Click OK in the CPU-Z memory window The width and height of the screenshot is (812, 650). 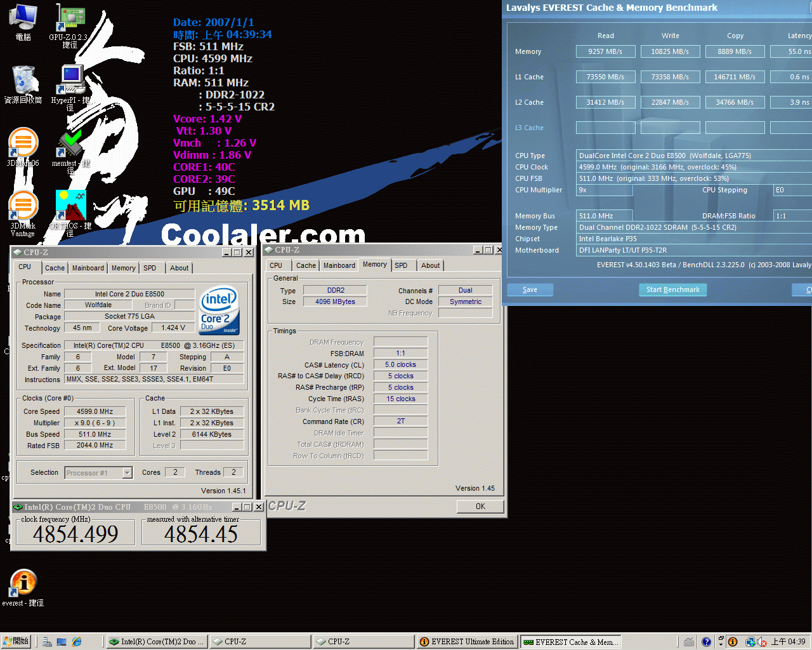480,507
